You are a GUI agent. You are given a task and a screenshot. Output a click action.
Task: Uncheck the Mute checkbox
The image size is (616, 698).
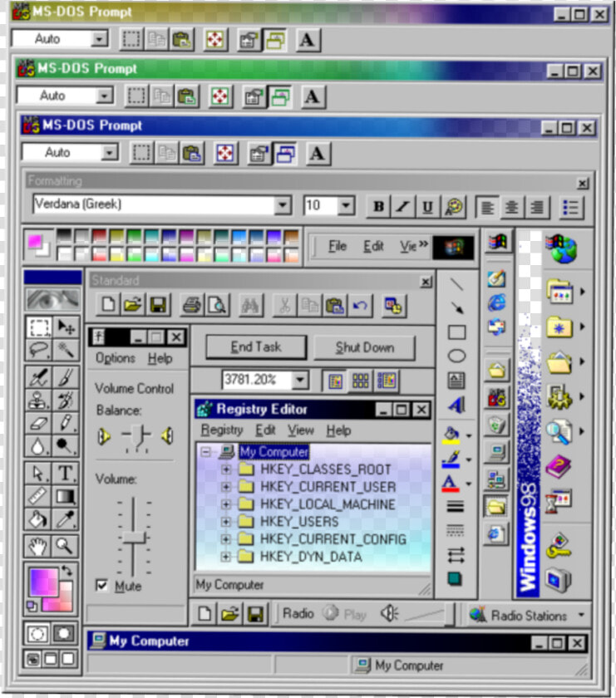(x=102, y=584)
